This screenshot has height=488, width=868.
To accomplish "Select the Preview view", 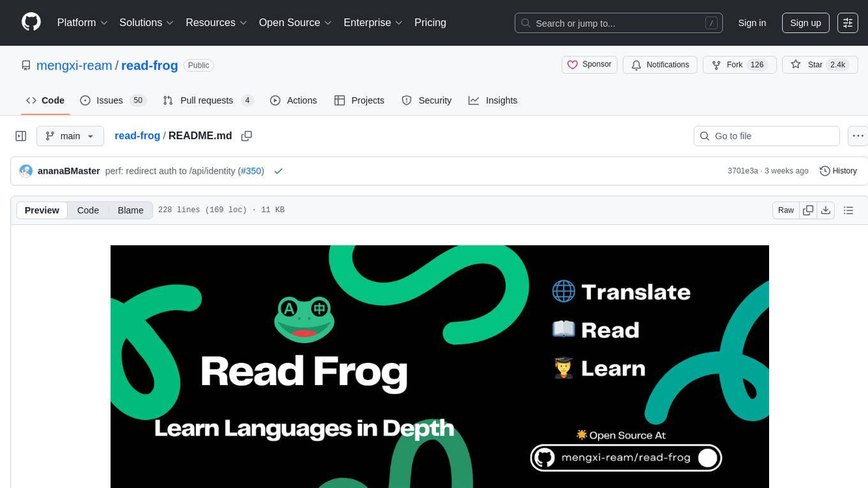I will (42, 210).
